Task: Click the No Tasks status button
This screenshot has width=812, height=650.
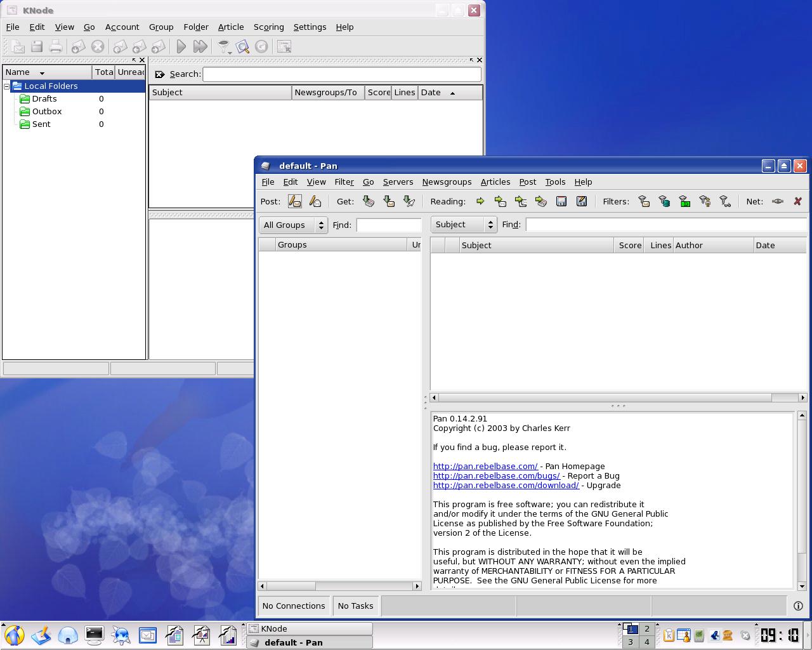Action: [x=355, y=606]
